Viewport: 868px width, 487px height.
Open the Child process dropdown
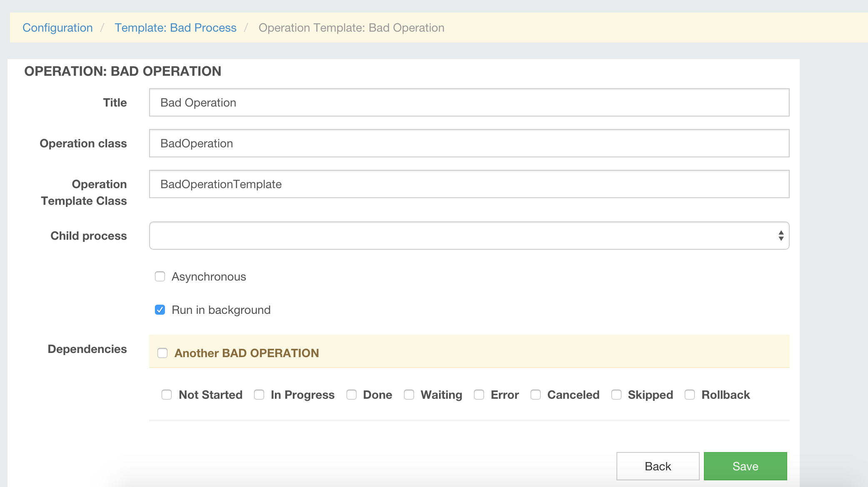[x=469, y=236]
